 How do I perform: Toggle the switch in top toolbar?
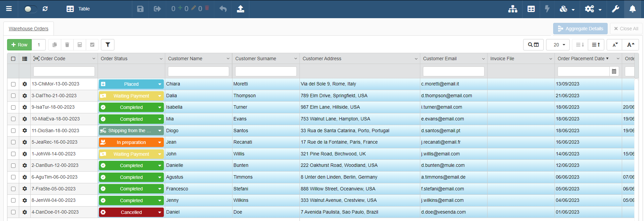click(x=30, y=9)
